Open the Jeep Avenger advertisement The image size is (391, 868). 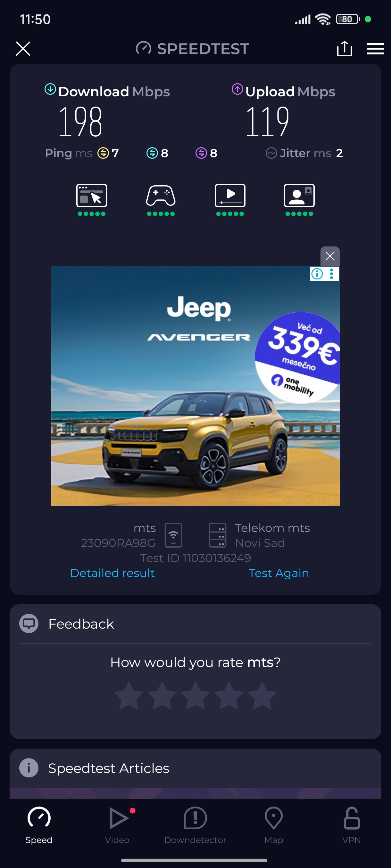coord(195,385)
